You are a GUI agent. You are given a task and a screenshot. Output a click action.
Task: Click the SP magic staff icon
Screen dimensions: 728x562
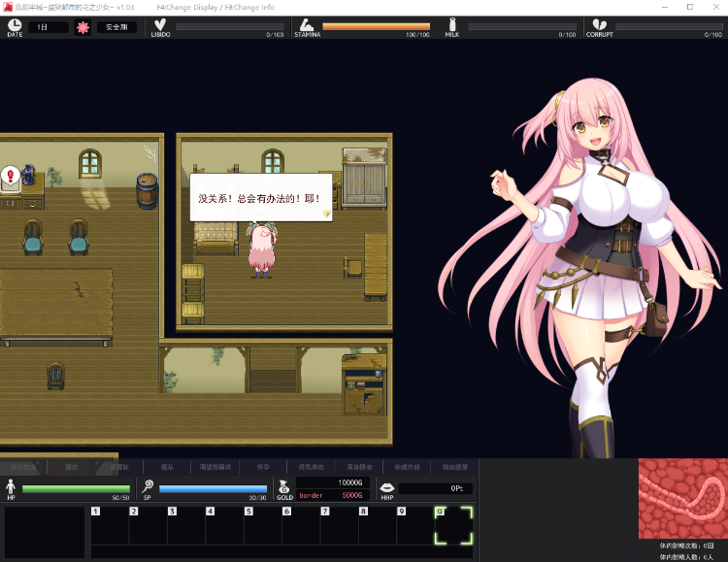(148, 486)
